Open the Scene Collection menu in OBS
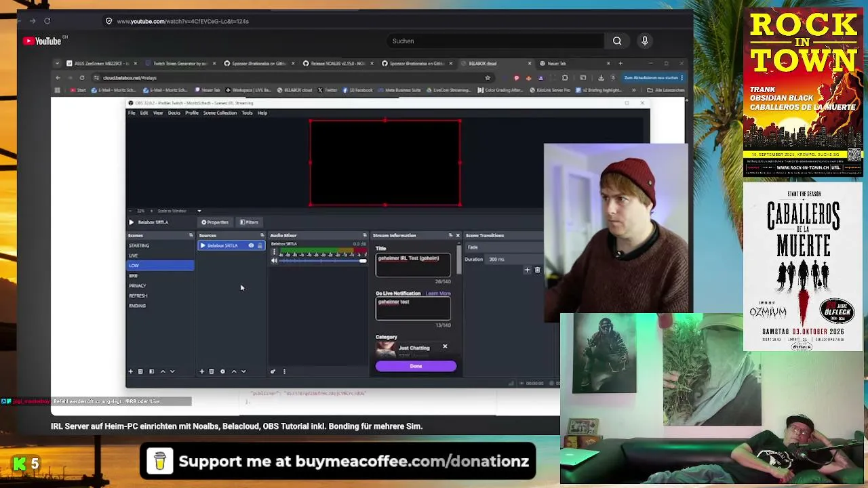Screen dimensions: 868x488 (x=220, y=113)
